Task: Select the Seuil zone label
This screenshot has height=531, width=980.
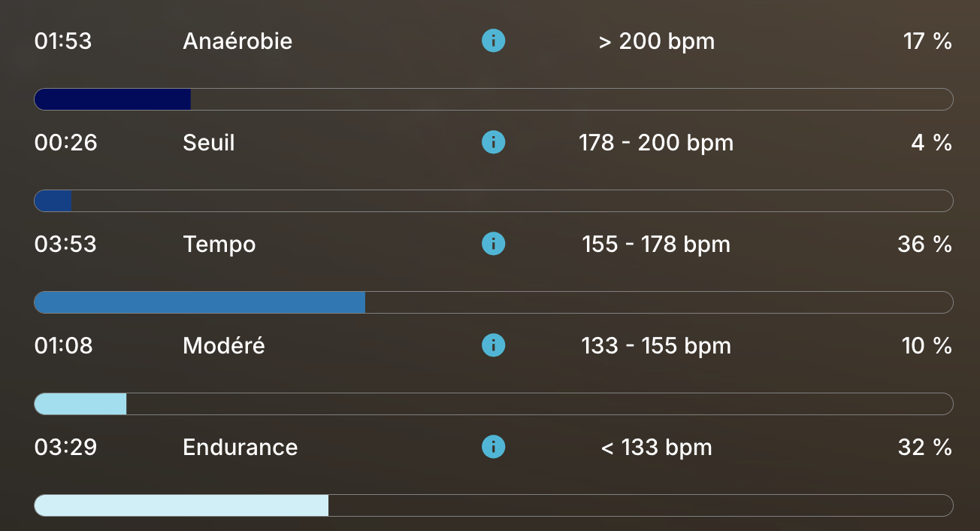Action: pos(209,142)
